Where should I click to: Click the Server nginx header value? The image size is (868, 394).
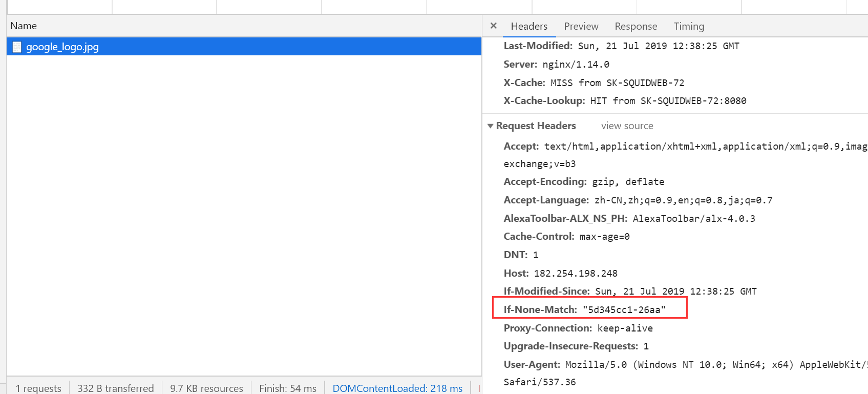pyautogui.click(x=576, y=65)
